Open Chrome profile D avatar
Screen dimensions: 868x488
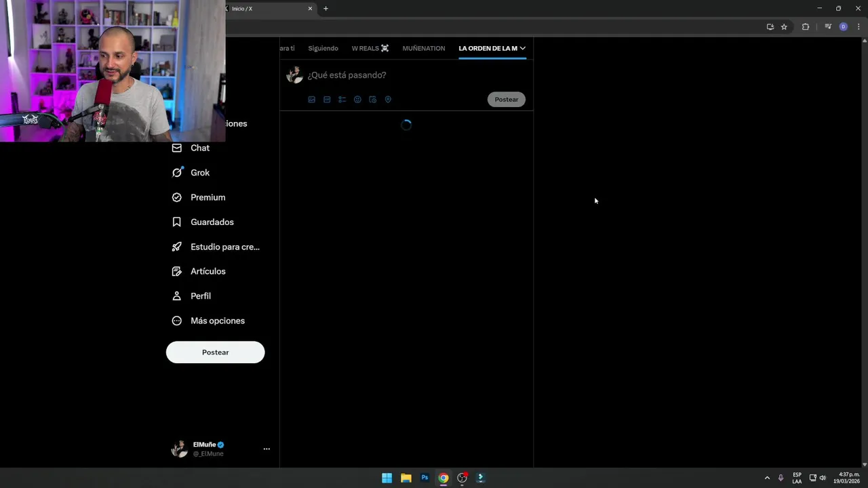tap(844, 27)
